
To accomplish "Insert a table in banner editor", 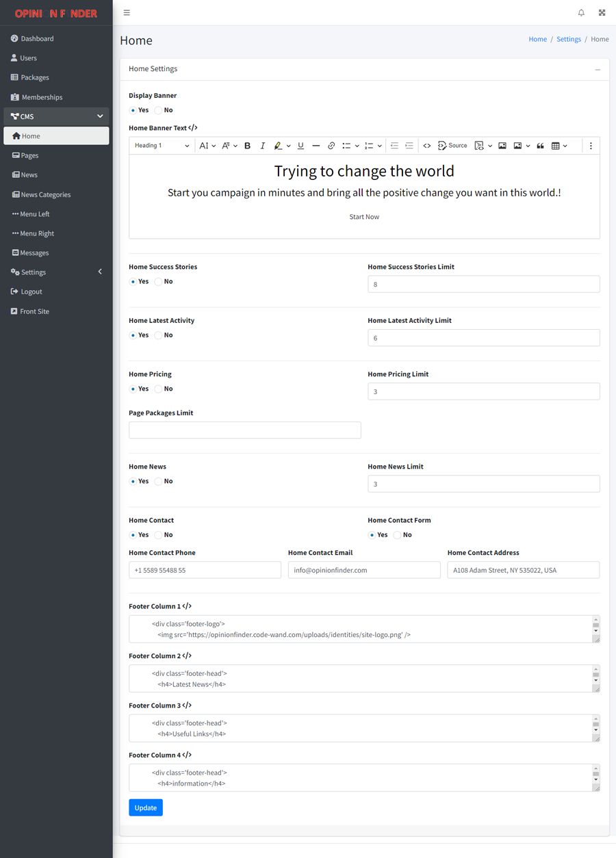I will (x=556, y=146).
